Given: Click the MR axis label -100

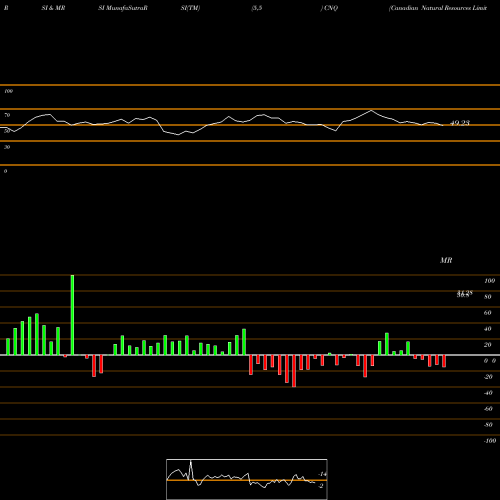Looking at the screenshot, I should pyautogui.click(x=489, y=441).
